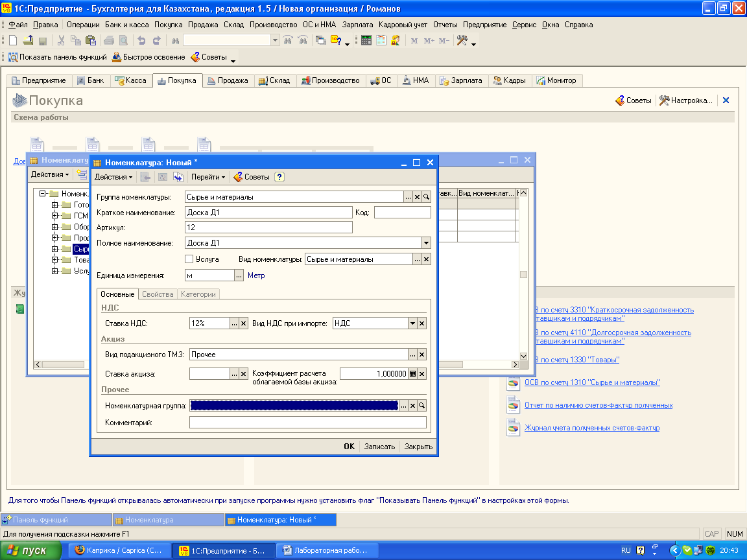Click the ellipsis button for Ставка НДС
The width and height of the screenshot is (747, 560).
click(234, 323)
